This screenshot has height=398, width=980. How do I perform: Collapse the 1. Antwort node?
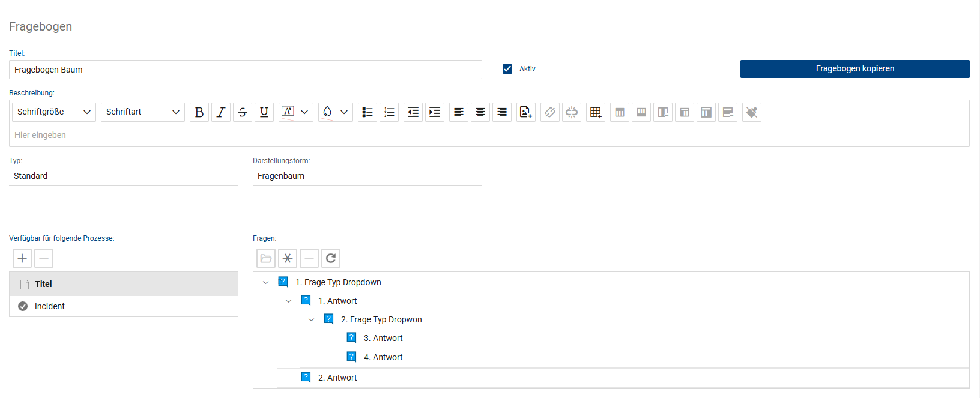289,301
